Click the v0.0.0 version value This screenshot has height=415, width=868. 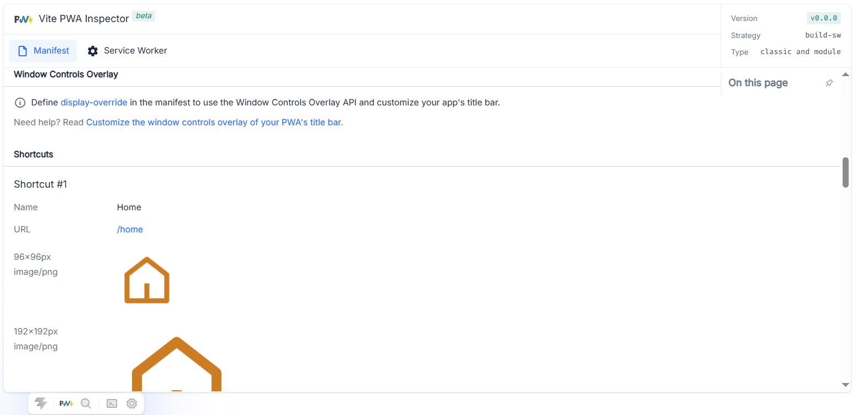[824, 18]
